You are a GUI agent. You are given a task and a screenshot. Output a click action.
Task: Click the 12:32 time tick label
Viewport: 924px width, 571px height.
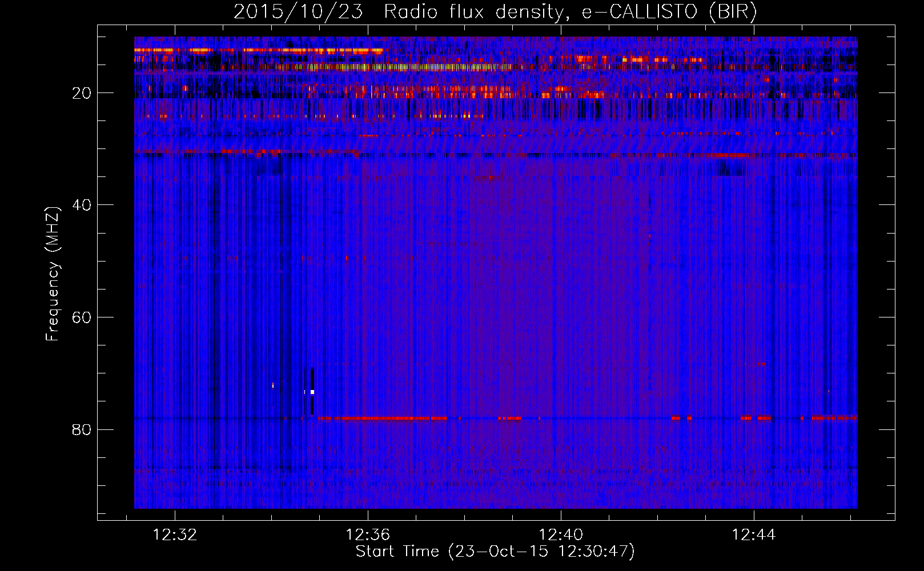(x=175, y=534)
